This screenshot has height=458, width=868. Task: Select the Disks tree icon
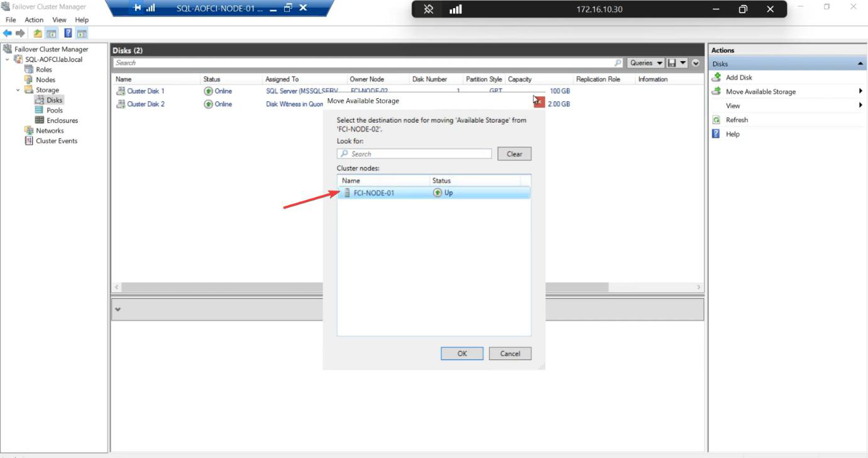pos(40,100)
